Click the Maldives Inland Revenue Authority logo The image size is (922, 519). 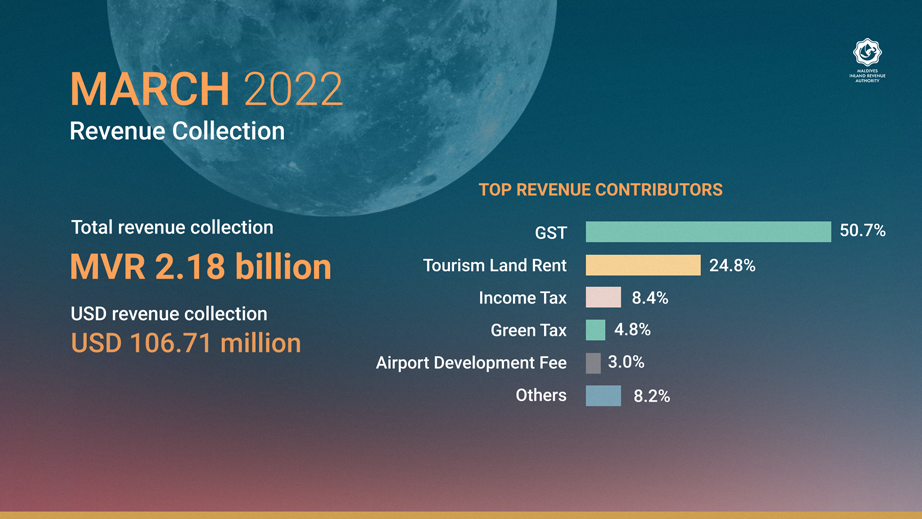pyautogui.click(x=867, y=61)
